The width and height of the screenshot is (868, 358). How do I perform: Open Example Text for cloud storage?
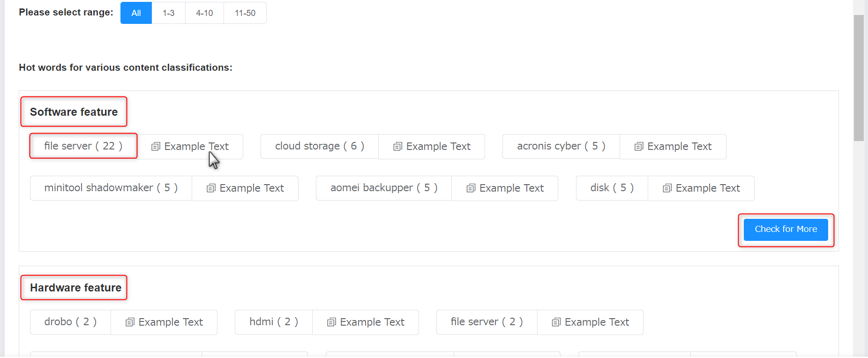pyautogui.click(x=432, y=147)
